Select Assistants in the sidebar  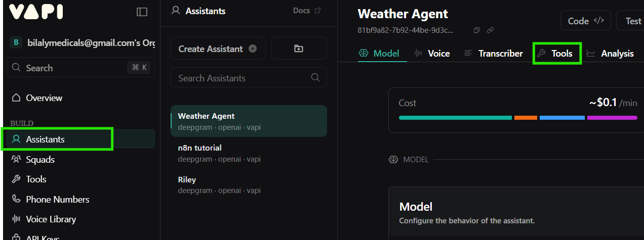[x=81, y=139]
